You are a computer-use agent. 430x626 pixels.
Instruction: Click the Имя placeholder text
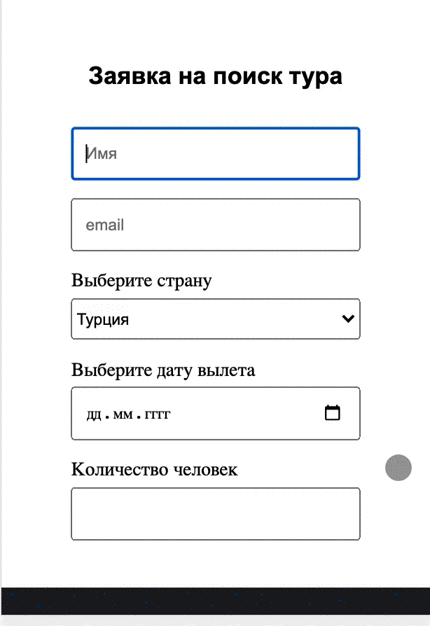101,154
